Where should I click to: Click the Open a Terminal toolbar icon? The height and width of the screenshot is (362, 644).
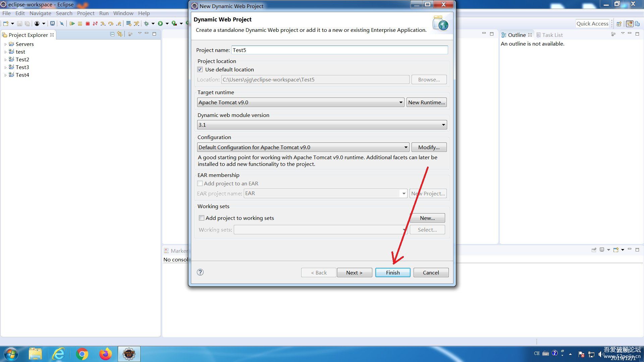[52, 23]
